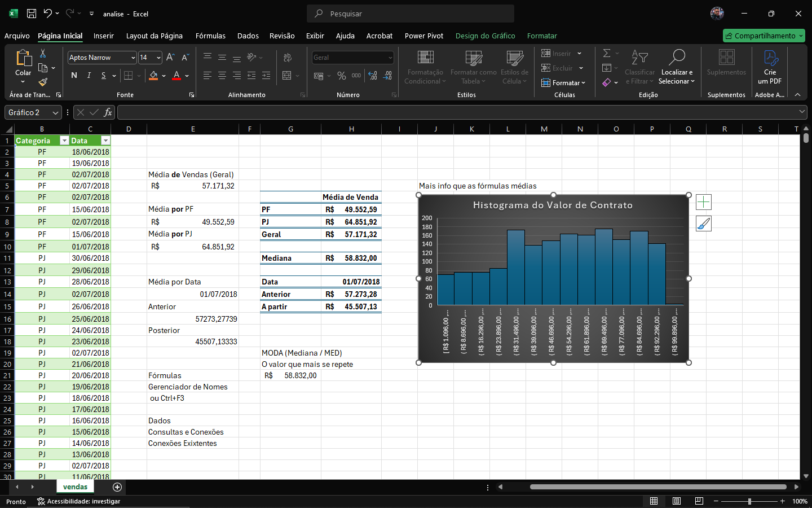Viewport: 812px width, 508px height.
Task: Click the percent style icon
Action: [342, 76]
